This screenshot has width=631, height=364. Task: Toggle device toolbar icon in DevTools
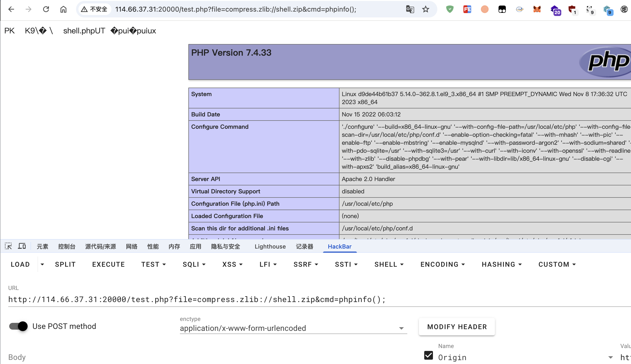(22, 246)
